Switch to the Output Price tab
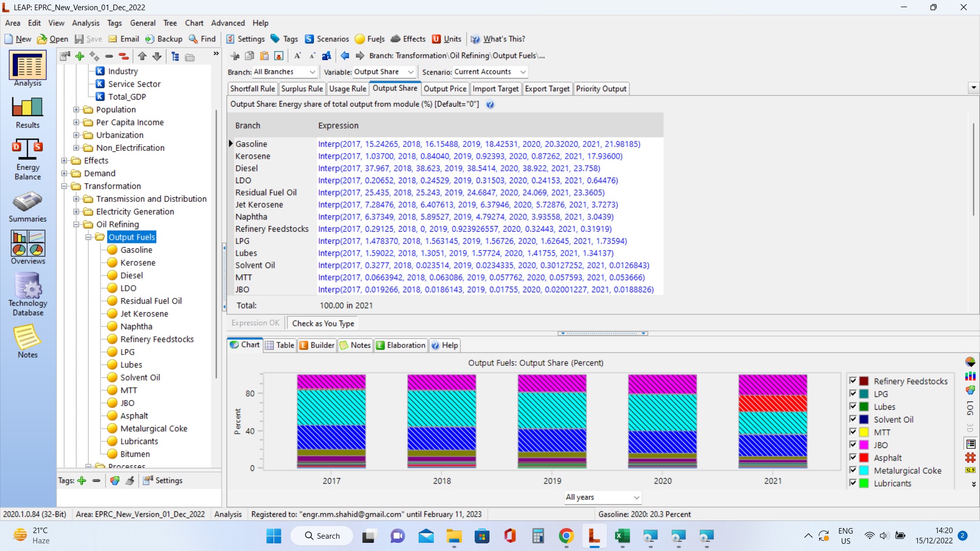Screen dimensions: 980x551 tap(445, 89)
